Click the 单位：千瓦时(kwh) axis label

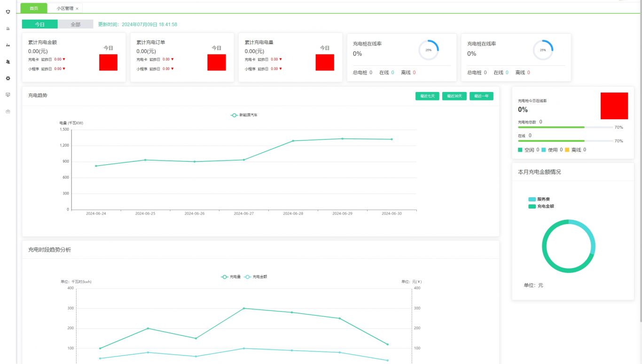click(76, 282)
